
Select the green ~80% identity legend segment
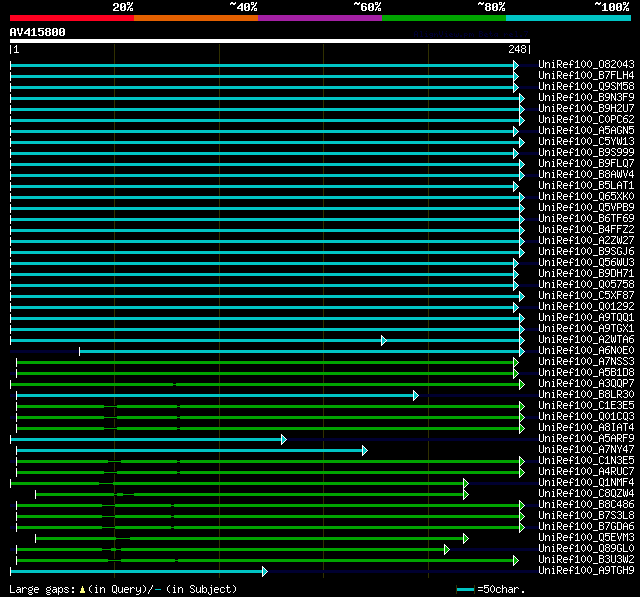(444, 18)
